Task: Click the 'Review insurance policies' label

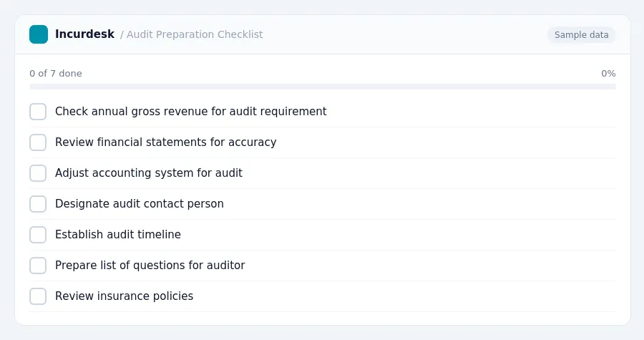Action: (x=124, y=296)
